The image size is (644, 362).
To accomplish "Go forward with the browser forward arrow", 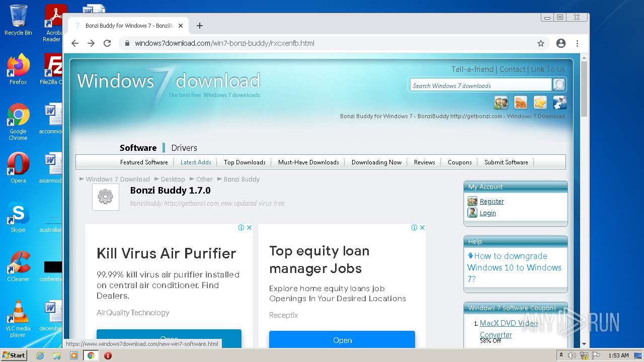I will point(91,43).
